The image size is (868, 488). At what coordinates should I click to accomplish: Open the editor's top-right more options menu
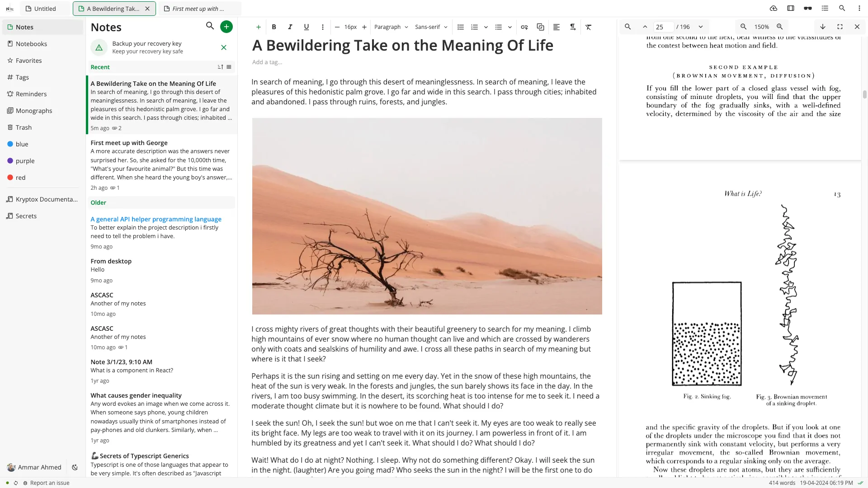coord(859,8)
